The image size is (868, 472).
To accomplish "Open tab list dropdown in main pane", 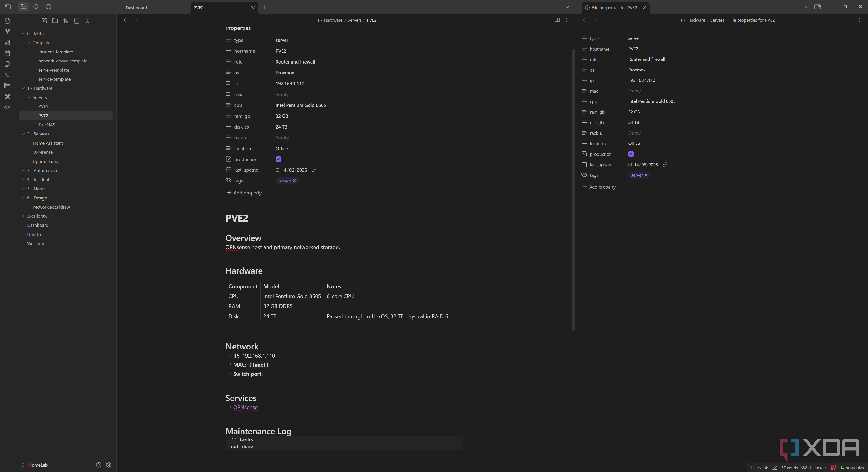I will pyautogui.click(x=567, y=7).
